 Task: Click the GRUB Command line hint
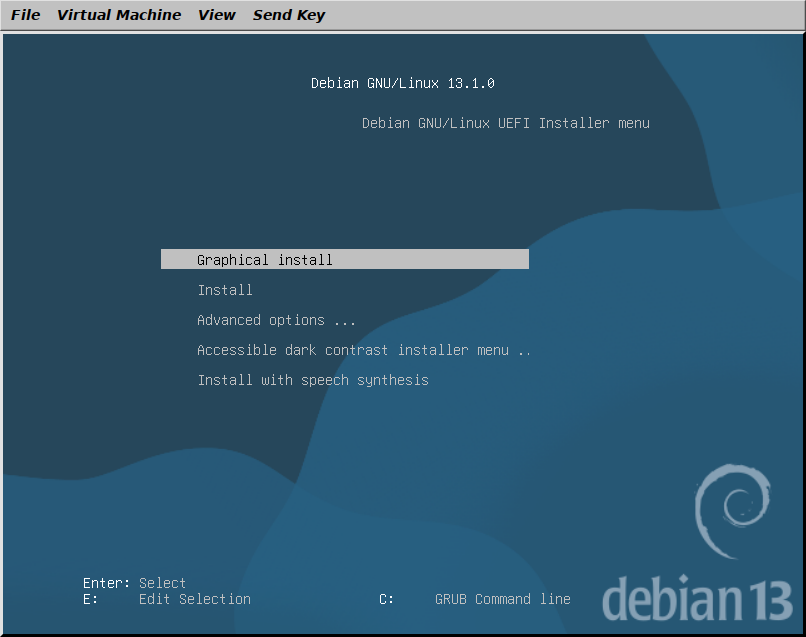(x=502, y=598)
